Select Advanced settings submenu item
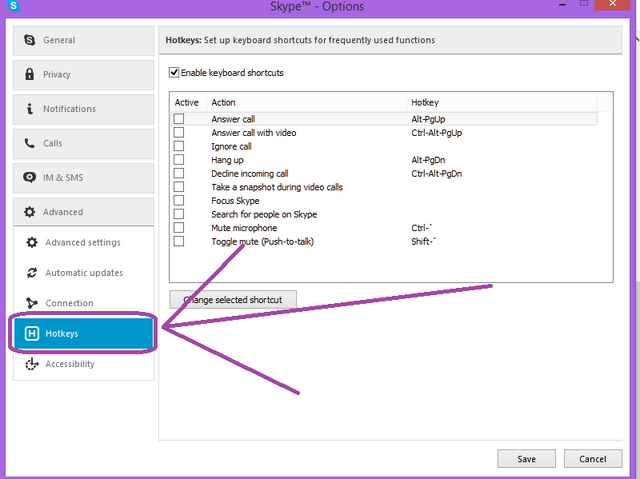Viewport: 640px width, 479px height. click(x=84, y=242)
